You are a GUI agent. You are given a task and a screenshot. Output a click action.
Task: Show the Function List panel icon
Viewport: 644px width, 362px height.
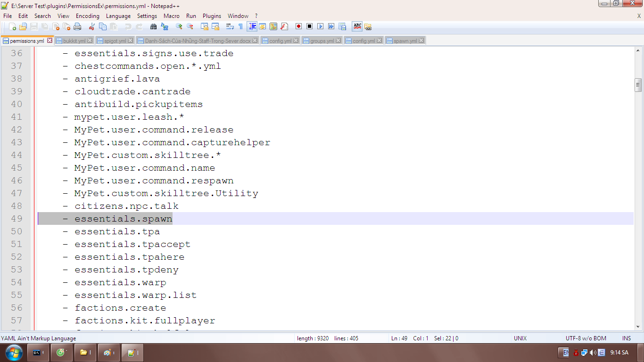click(x=284, y=26)
